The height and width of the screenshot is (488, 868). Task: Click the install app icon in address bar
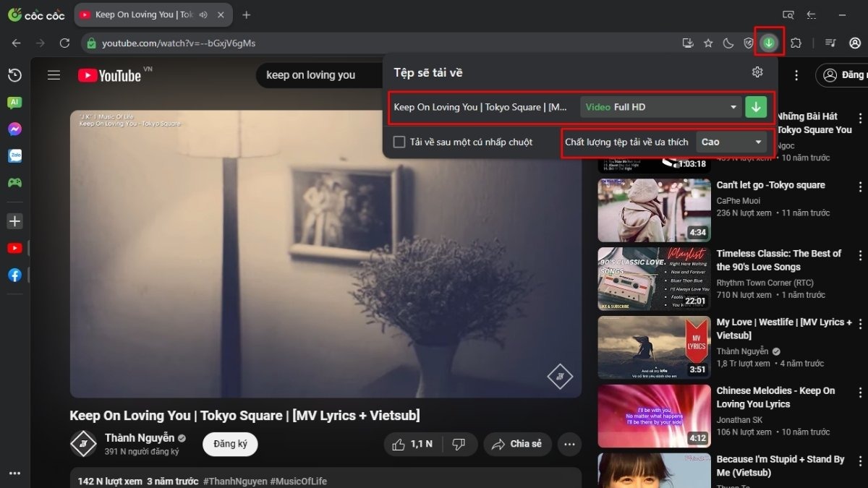688,43
